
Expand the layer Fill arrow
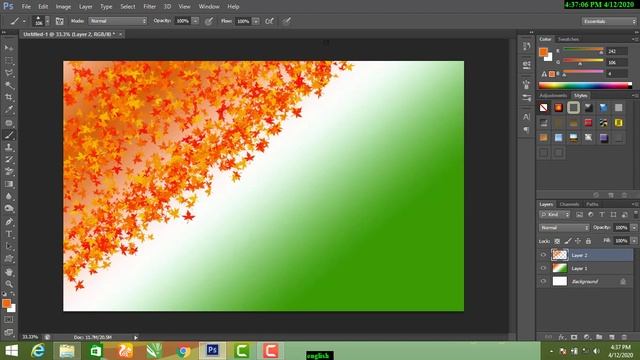click(634, 241)
